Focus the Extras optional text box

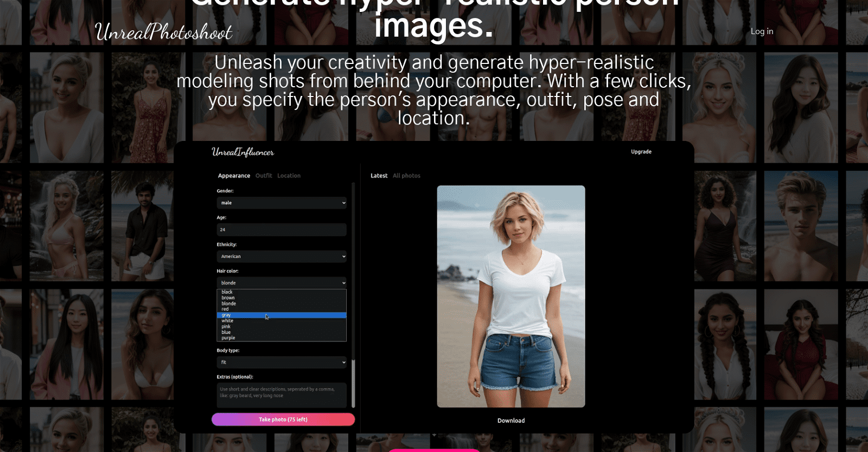(x=281, y=395)
